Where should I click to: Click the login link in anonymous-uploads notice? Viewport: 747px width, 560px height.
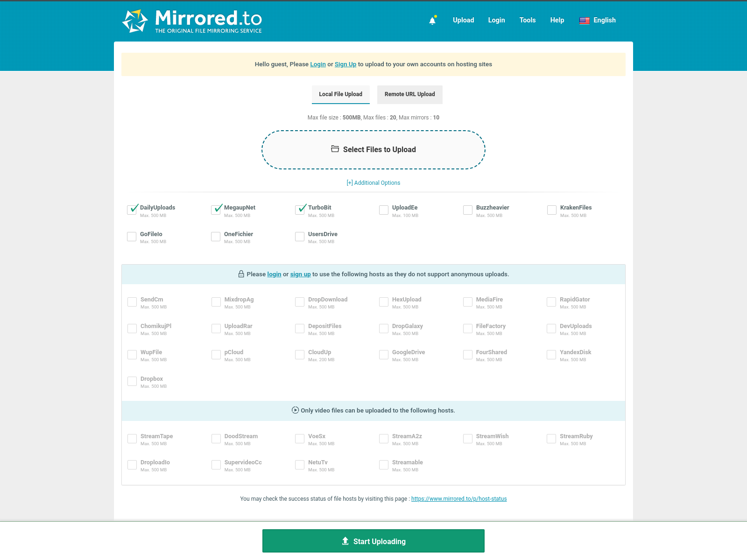pos(274,274)
